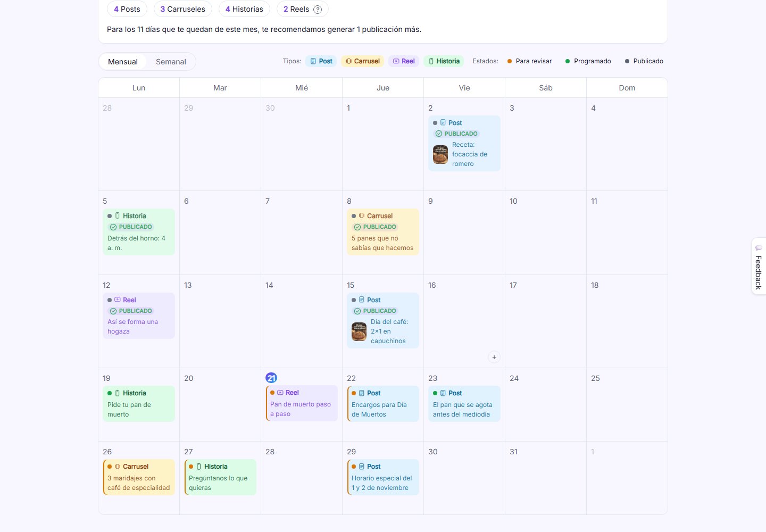Select the 4 Historias summary chip

point(244,9)
